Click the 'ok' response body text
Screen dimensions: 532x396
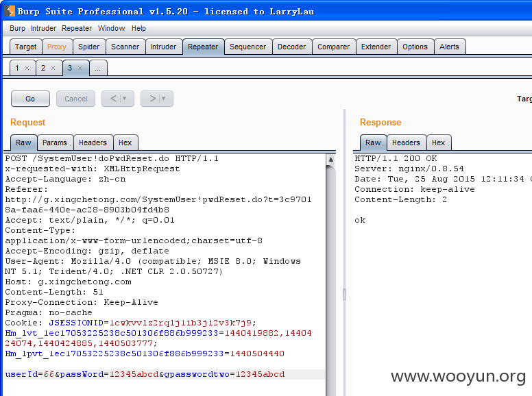tap(360, 220)
